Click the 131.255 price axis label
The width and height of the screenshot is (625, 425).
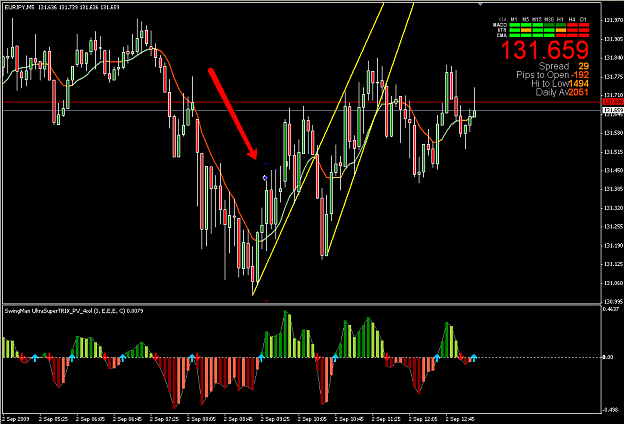pos(614,227)
